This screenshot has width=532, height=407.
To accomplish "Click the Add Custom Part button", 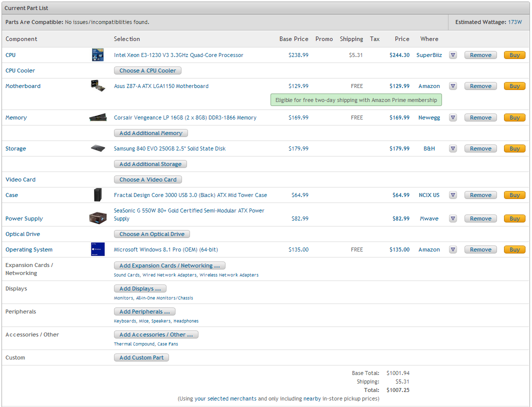I will click(x=141, y=357).
